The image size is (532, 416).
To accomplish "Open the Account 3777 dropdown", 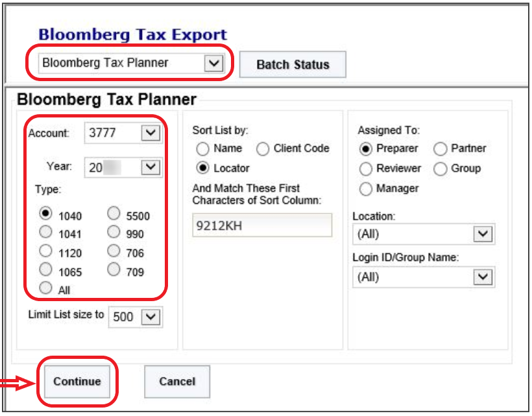I will pos(123,132).
